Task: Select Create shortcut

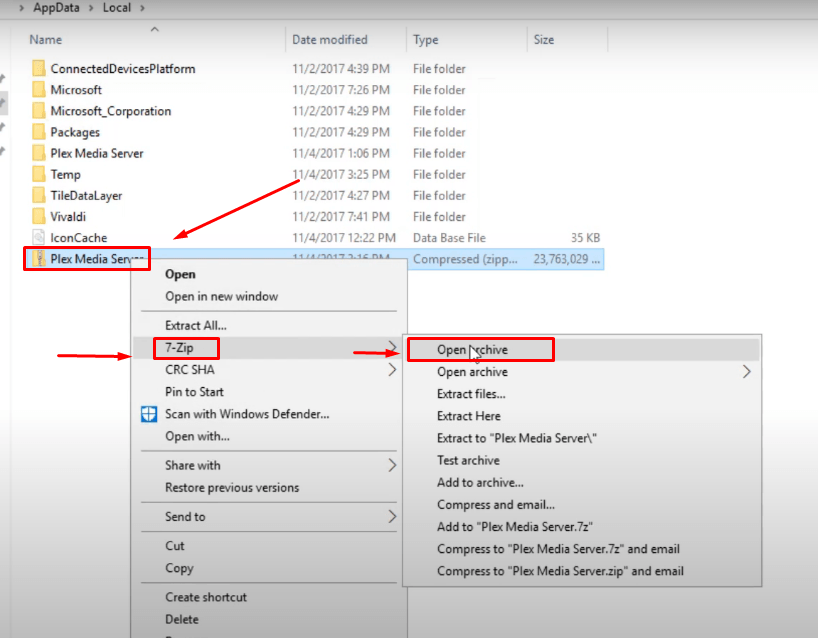Action: pyautogui.click(x=206, y=597)
